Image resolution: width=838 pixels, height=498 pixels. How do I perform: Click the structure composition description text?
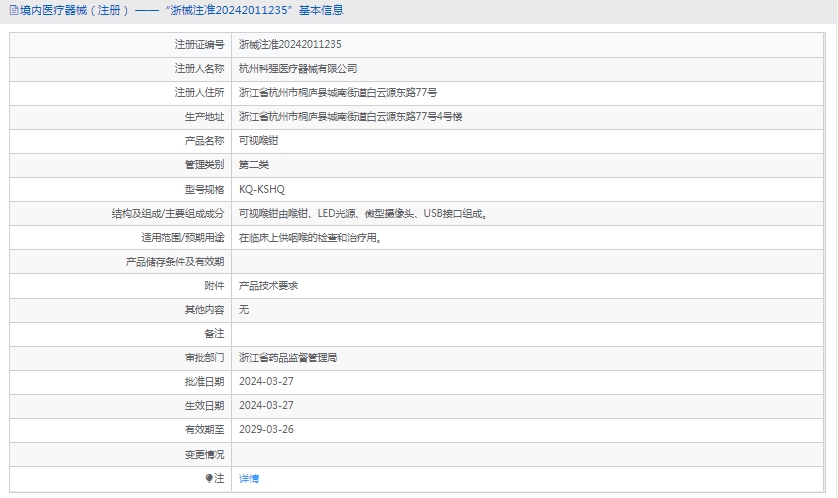pos(362,214)
